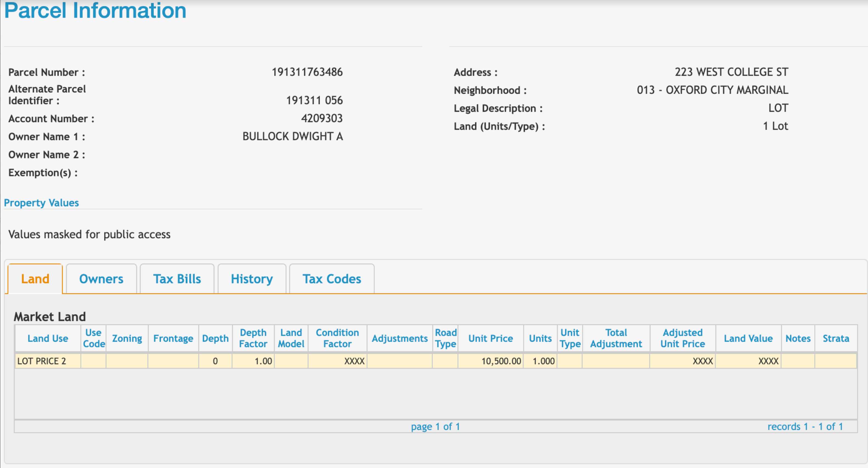This screenshot has height=468, width=868.
Task: Sort by Total Adjustment column header
Action: [x=616, y=338]
